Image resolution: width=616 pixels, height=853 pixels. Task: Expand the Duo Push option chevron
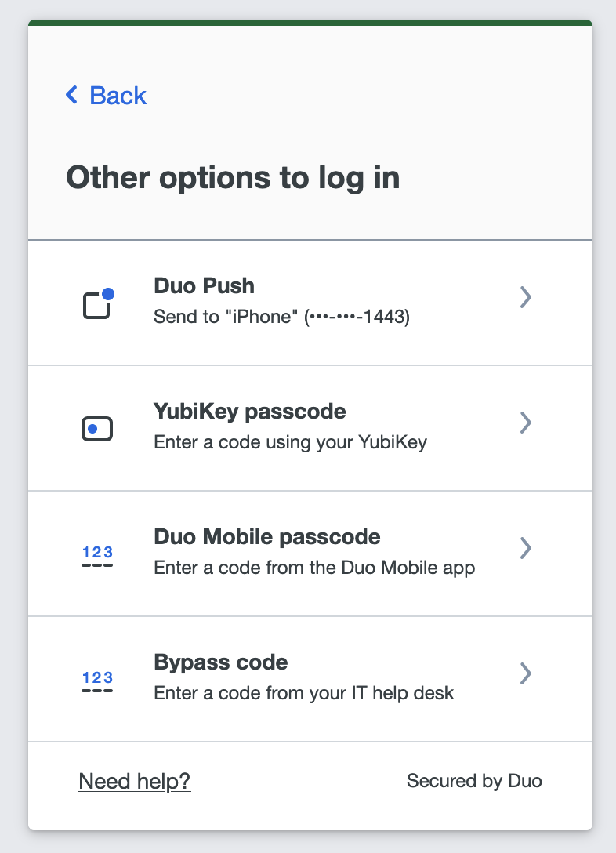click(x=526, y=297)
